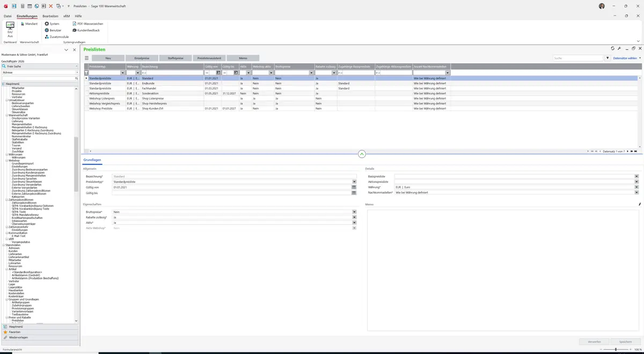Open the xRM ribbon tab
Image resolution: width=644 pixels, height=354 pixels.
point(67,16)
